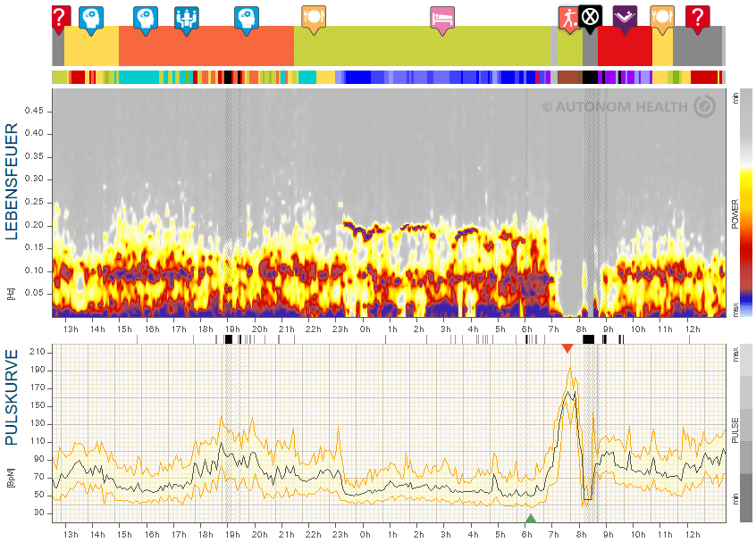The height and width of the screenshot is (542, 756).
Task: Click the brown block in the state strip
Action: [x=569, y=78]
